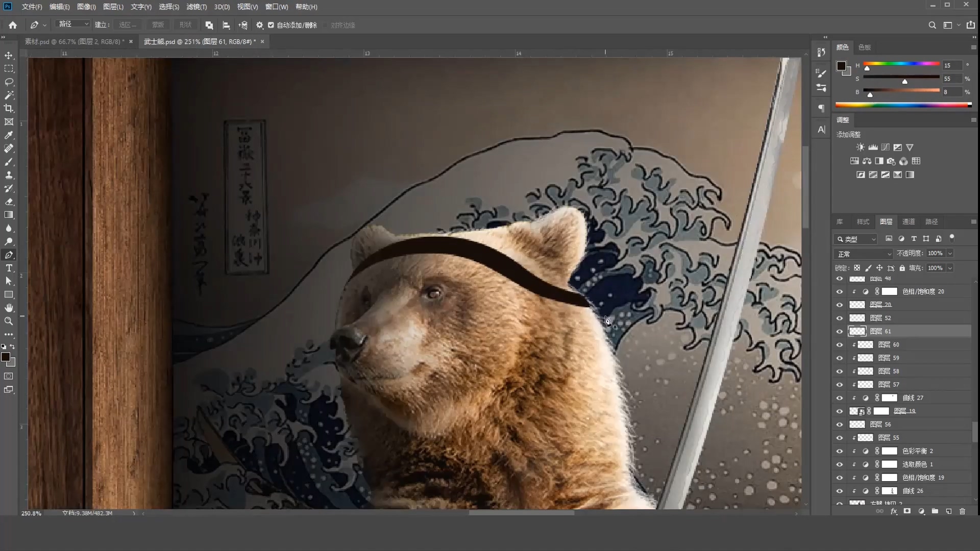980x551 pixels.
Task: Open the 路径 mode dropdown in options bar
Action: tap(73, 24)
